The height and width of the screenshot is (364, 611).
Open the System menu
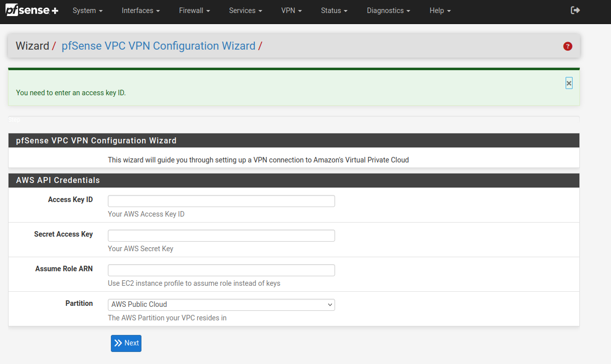(88, 11)
